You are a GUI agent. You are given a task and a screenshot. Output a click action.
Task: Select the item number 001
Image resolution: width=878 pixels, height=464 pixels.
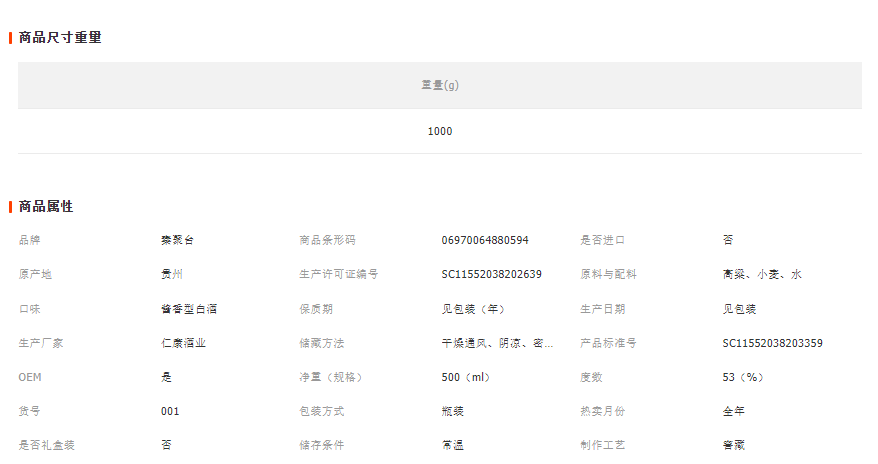pos(171,411)
